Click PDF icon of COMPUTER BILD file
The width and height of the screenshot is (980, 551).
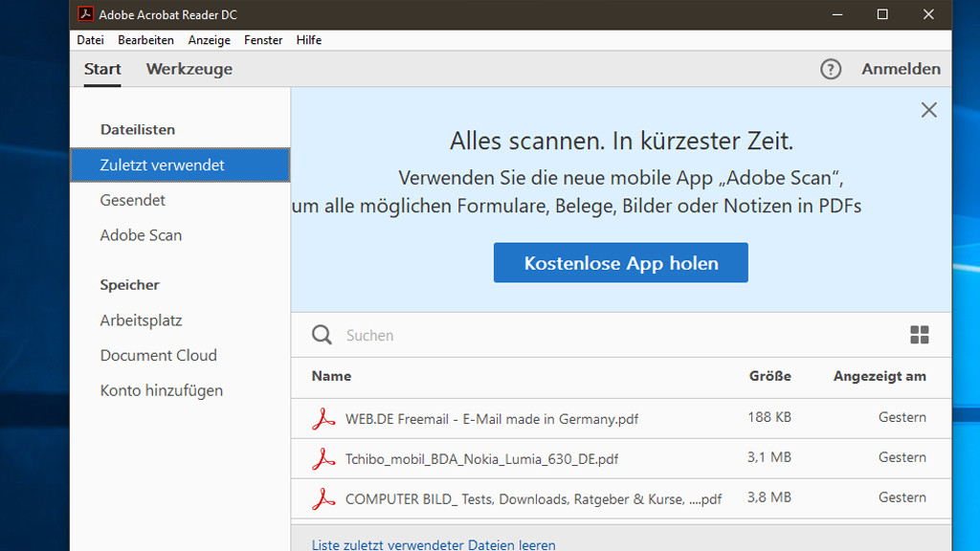click(323, 498)
